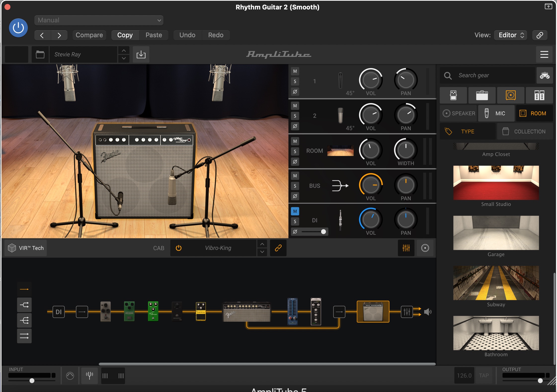Switch to the ROOM tab
Image resolution: width=557 pixels, height=392 pixels.
[534, 113]
